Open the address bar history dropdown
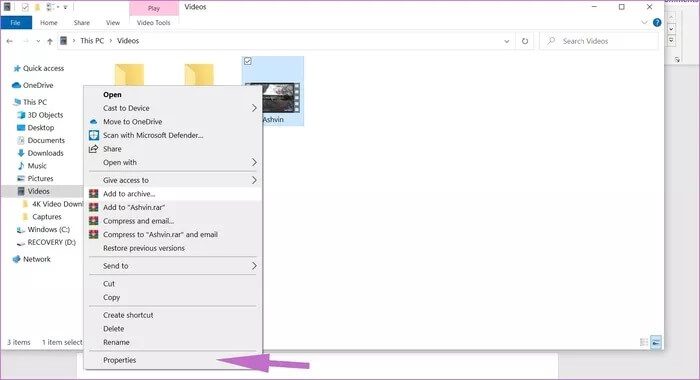This screenshot has height=380, width=700. pyautogui.click(x=507, y=41)
